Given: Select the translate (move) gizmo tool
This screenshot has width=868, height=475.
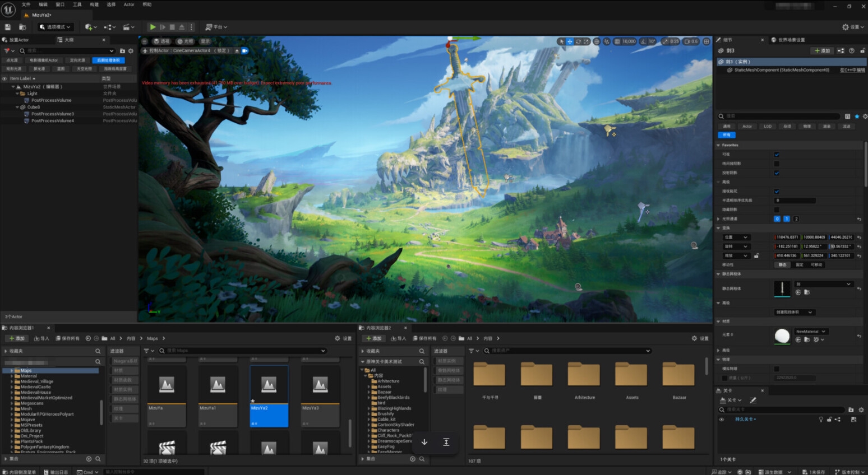Looking at the screenshot, I should (x=570, y=41).
